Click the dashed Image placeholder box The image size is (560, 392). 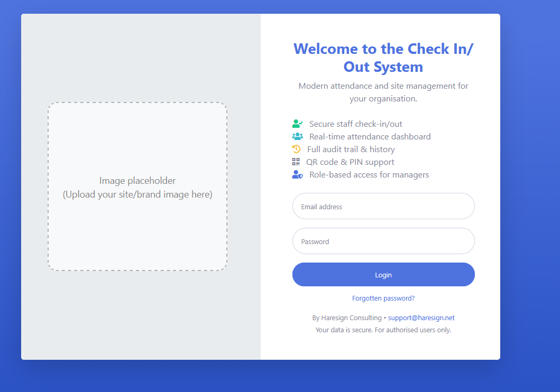point(137,187)
